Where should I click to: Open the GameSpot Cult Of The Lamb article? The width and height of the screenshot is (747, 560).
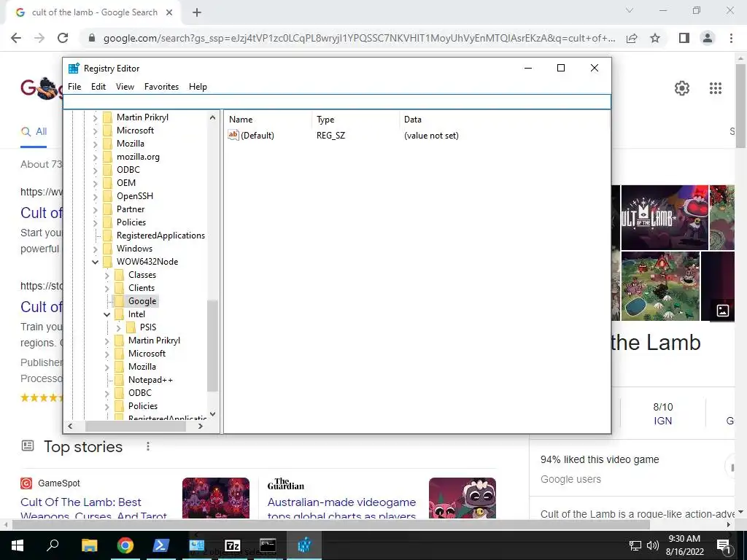coord(94,507)
